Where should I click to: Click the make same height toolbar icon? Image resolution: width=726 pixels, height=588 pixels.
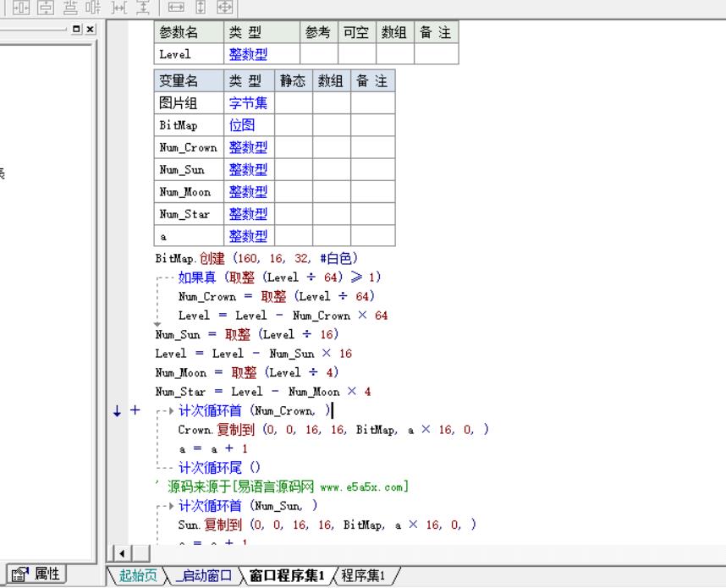tap(201, 7)
